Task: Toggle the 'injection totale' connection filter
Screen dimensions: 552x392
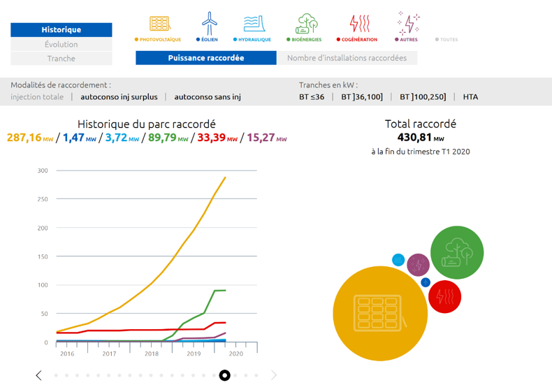Action: 37,97
